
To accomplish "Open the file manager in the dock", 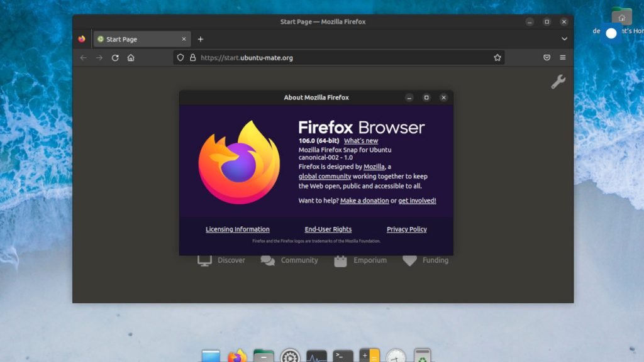I will point(264,356).
